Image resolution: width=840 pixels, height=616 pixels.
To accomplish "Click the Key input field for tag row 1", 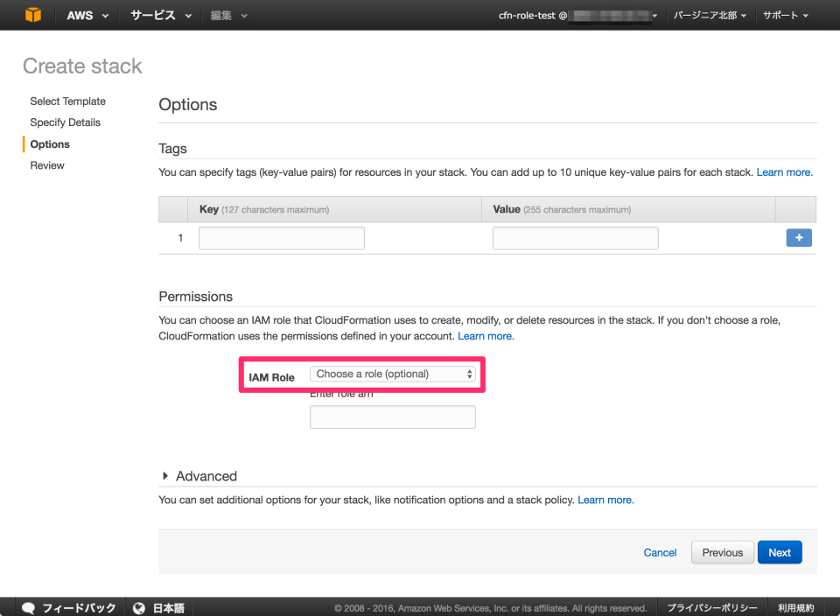I will pos(281,237).
